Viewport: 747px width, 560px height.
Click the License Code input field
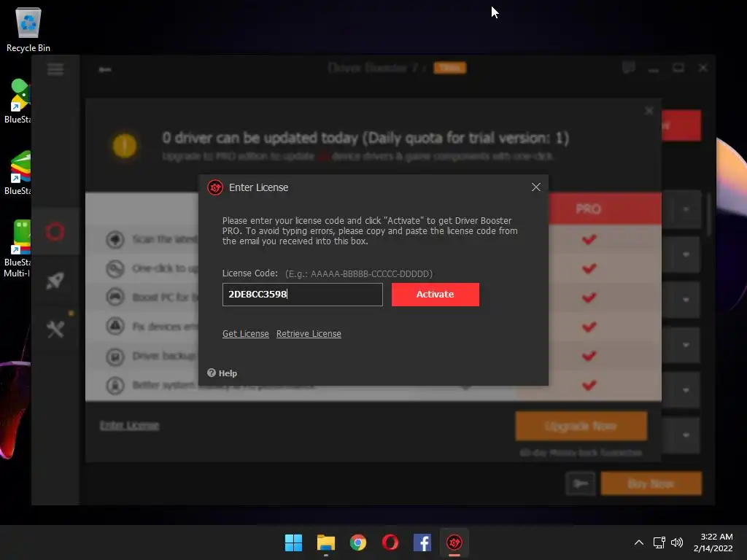click(x=302, y=295)
